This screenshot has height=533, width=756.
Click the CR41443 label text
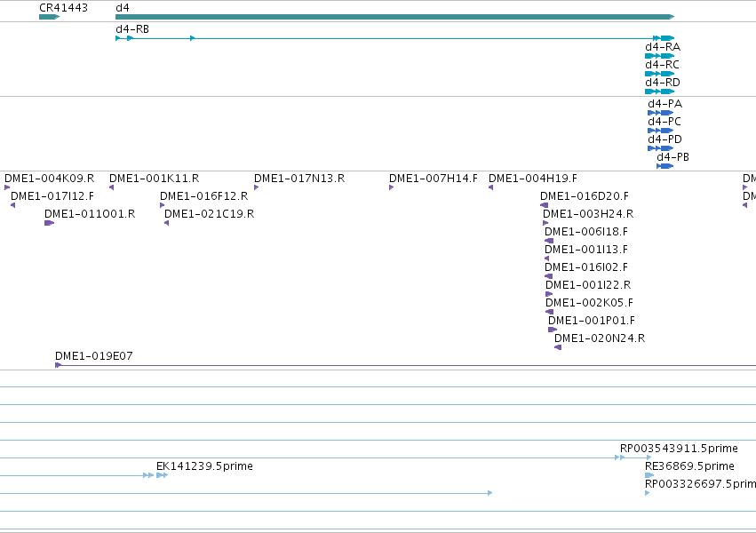pos(64,8)
